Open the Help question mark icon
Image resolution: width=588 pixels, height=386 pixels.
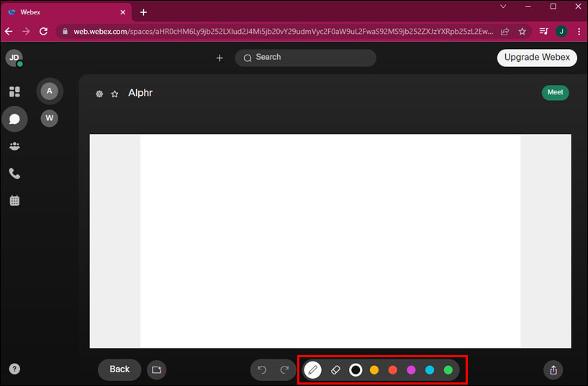point(14,369)
